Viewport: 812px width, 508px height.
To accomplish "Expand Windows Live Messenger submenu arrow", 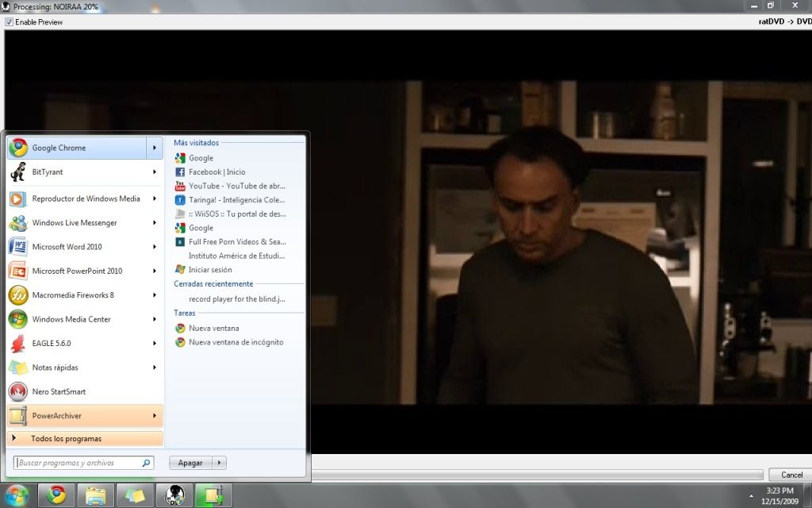I will pos(155,223).
